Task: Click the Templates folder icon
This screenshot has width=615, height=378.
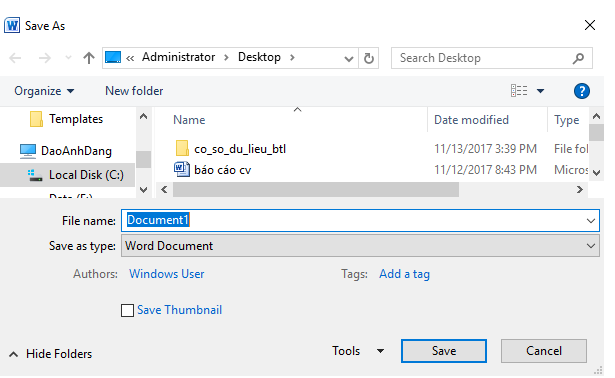Action: (x=36, y=119)
